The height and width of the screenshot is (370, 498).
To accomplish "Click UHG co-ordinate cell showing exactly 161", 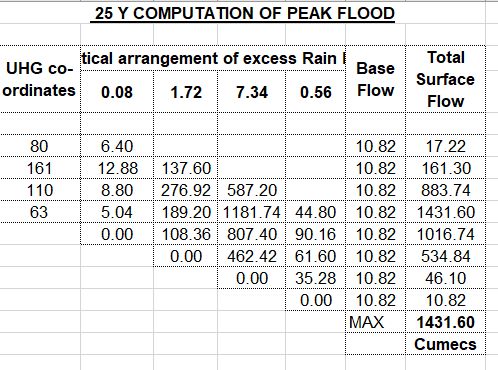I will coord(39,168).
